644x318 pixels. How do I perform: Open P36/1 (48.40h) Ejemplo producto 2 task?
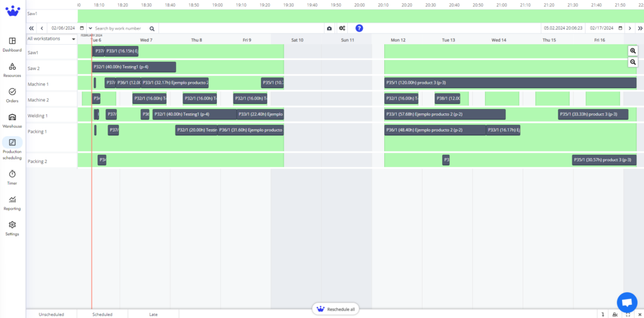(x=435, y=130)
